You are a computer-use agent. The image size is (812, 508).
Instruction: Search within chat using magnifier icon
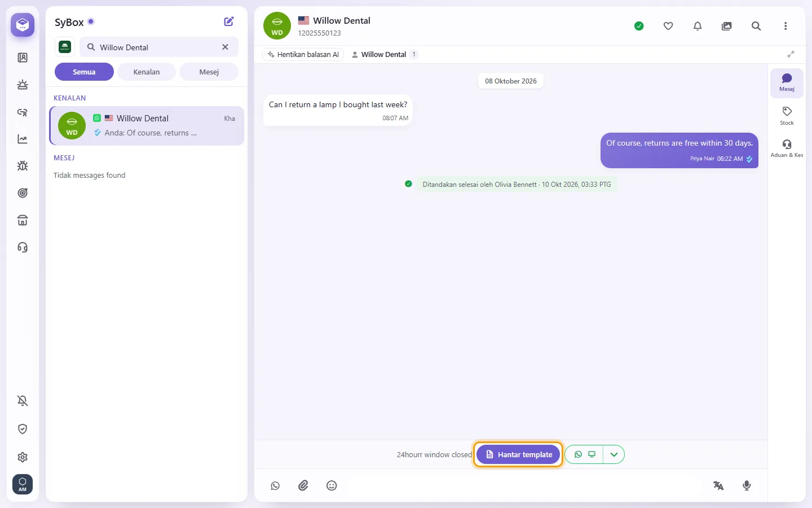756,26
